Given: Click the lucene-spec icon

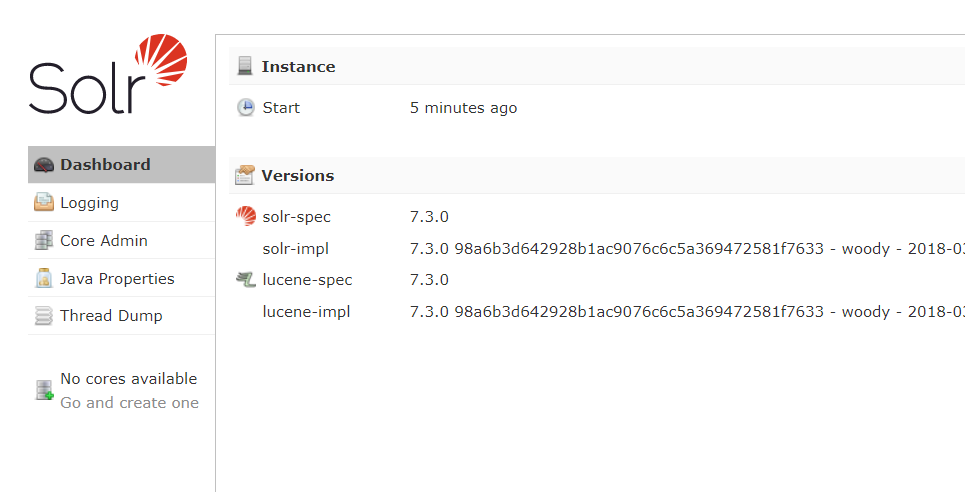Looking at the screenshot, I should 246,280.
